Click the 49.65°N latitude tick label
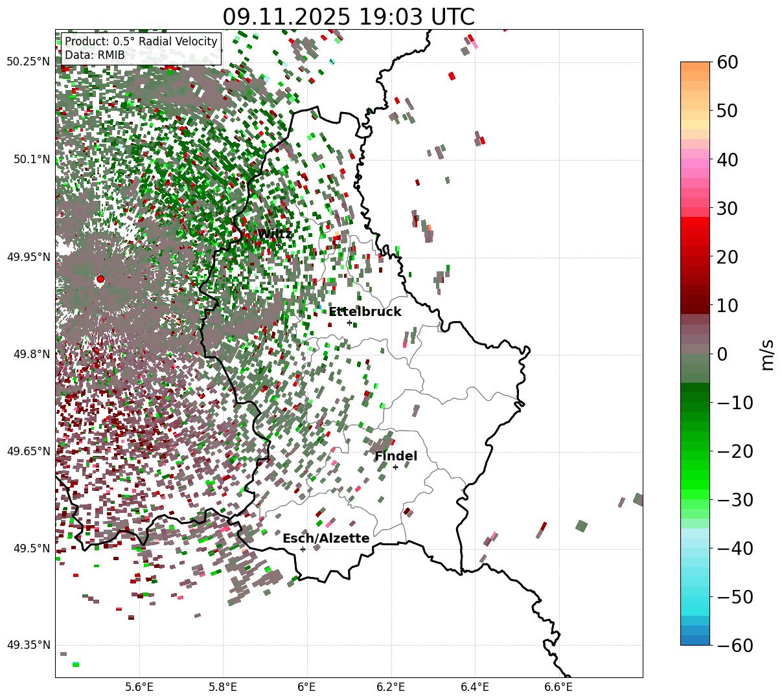The height and width of the screenshot is (700, 782). [x=28, y=451]
